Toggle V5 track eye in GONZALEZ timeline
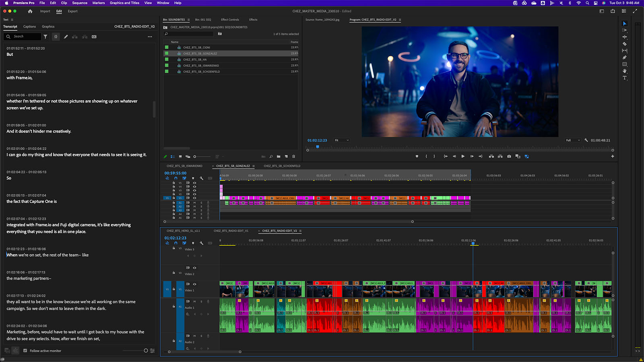644x362 pixels. click(194, 183)
